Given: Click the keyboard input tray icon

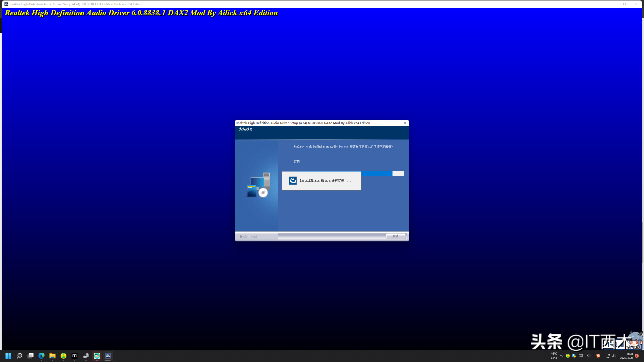Looking at the screenshot, I should pyautogui.click(x=581, y=356).
